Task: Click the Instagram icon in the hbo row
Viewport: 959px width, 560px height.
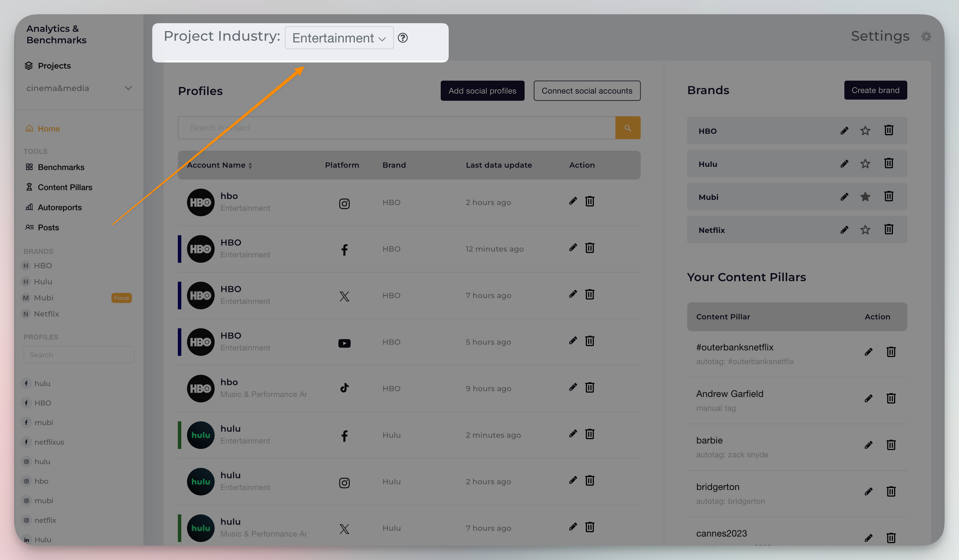Action: tap(344, 204)
